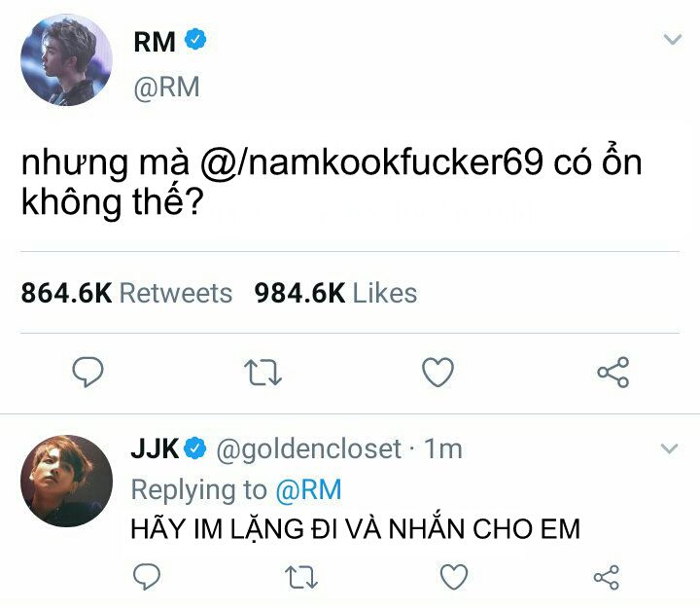Viewport: 700px width, 609px height.
Task: Reply to JJK's reply tweet
Action: (147, 577)
